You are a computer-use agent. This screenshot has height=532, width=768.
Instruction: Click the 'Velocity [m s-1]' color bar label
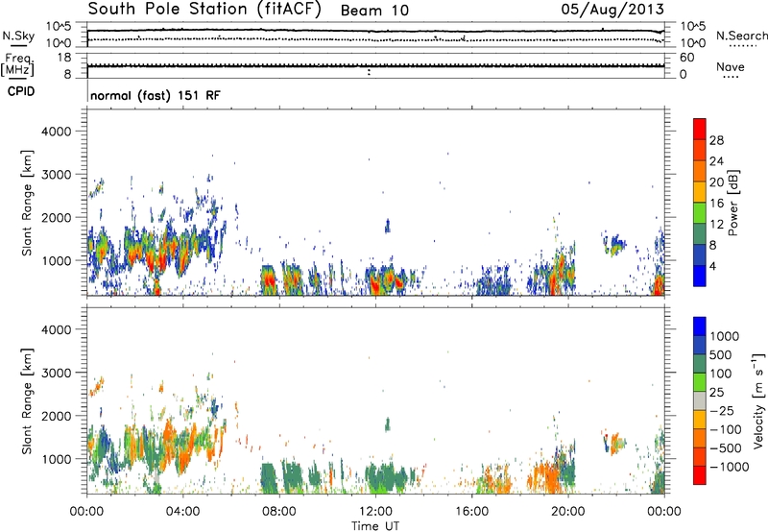(x=758, y=400)
